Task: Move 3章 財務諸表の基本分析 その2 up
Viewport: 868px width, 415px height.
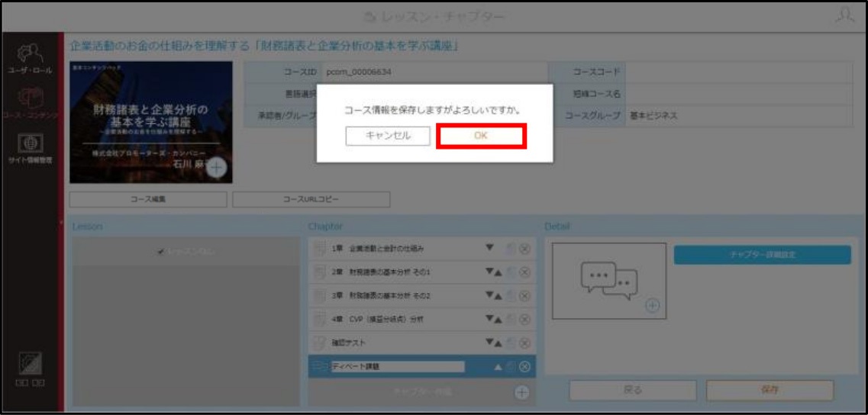Action: (499, 296)
